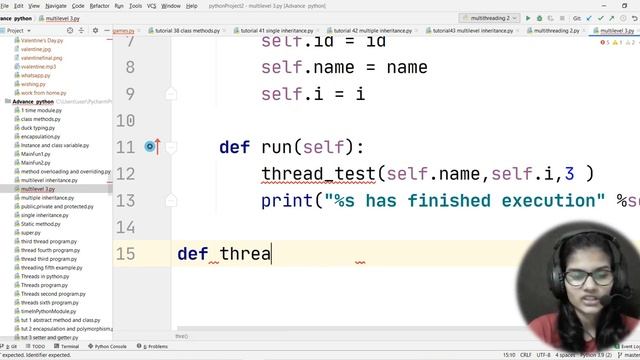Switch to tutorial 41 single inheritance.py tab
The width and height of the screenshot is (640, 360).
pyautogui.click(x=276, y=31)
